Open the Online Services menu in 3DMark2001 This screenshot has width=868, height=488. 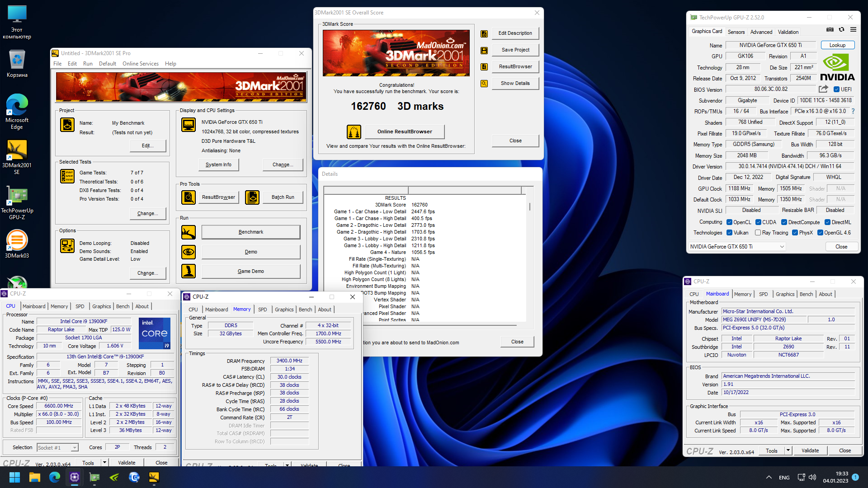141,64
